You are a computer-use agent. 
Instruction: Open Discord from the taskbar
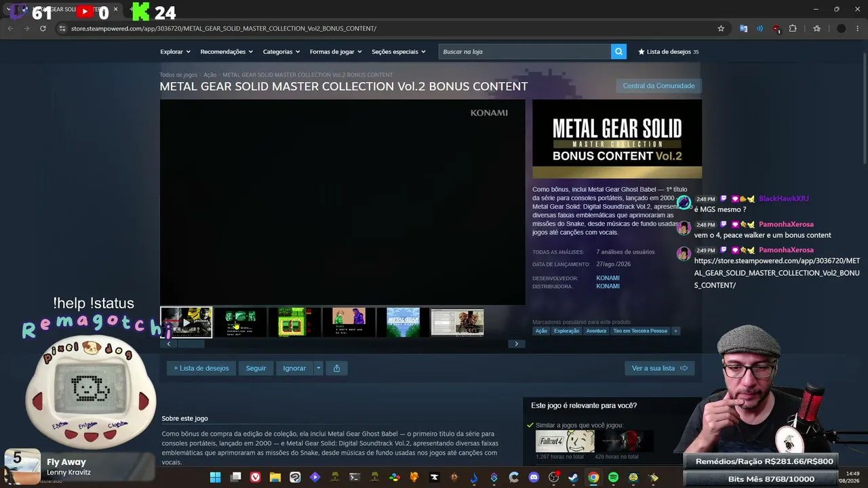534,477
